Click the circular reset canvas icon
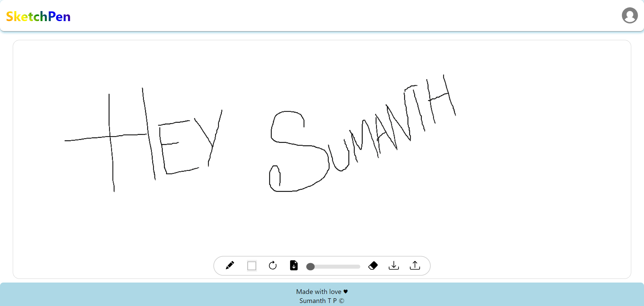Screen dimensions: 644x306 273,265
